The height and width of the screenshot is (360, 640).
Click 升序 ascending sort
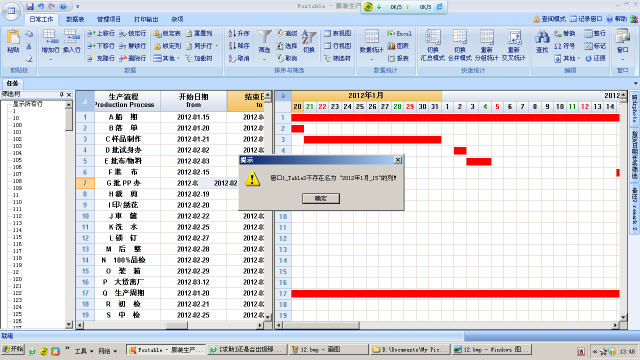click(x=239, y=33)
